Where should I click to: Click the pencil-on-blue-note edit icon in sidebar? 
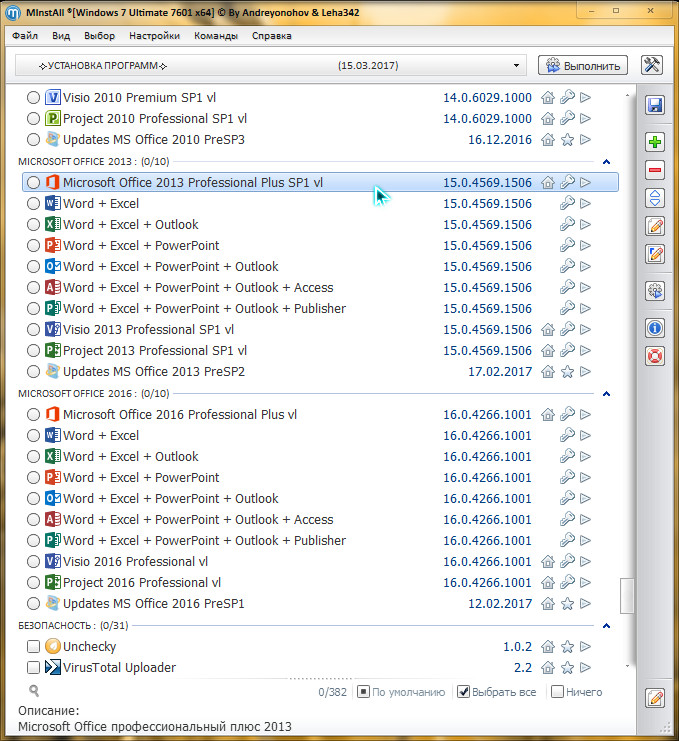click(x=655, y=254)
